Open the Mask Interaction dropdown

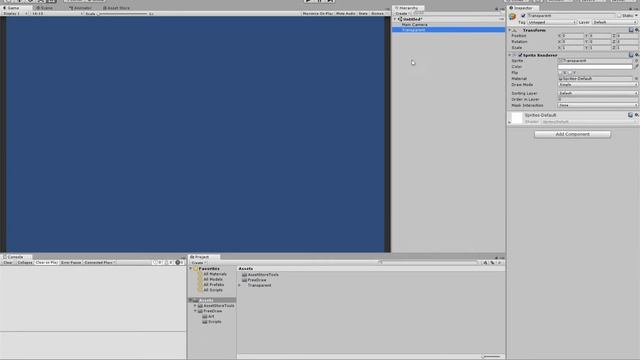pos(598,105)
